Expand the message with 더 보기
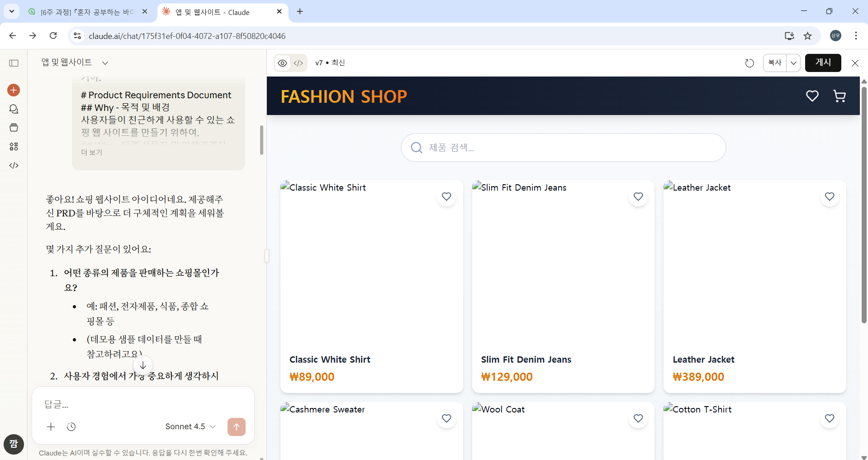Image resolution: width=868 pixels, height=460 pixels. click(92, 153)
